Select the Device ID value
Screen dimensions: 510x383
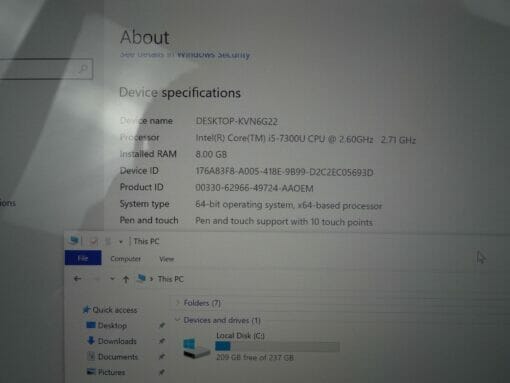tap(284, 172)
